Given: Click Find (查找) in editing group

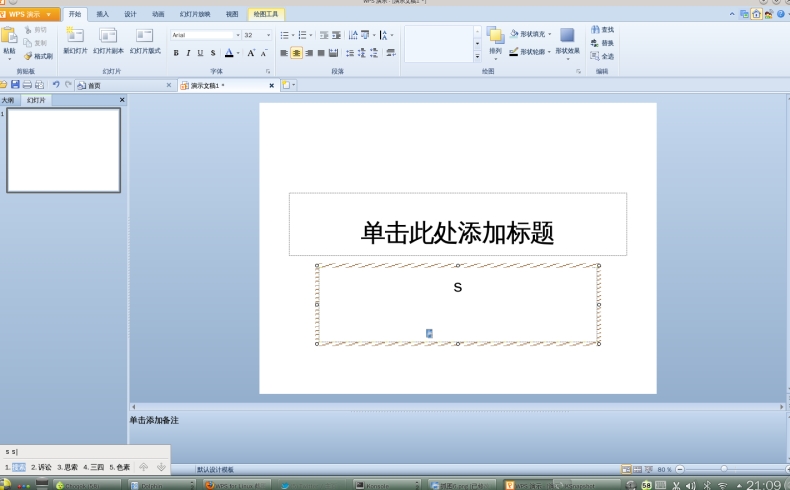Looking at the screenshot, I should pyautogui.click(x=603, y=30).
